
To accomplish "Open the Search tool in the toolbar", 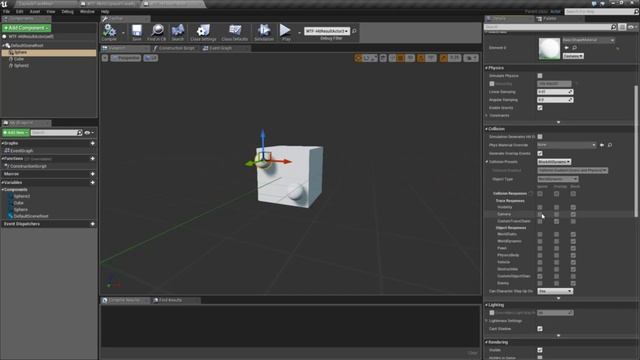I will tap(178, 32).
